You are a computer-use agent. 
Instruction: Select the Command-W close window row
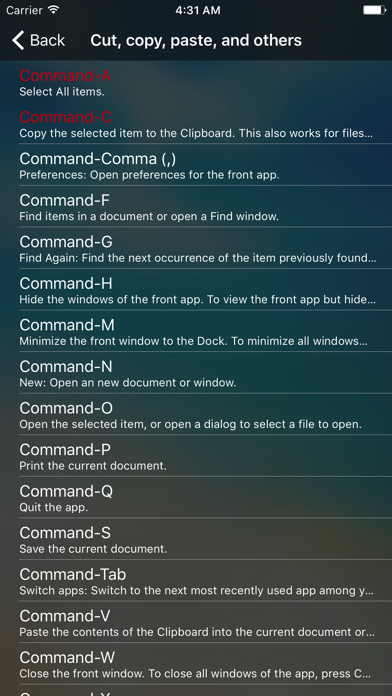coord(196,663)
